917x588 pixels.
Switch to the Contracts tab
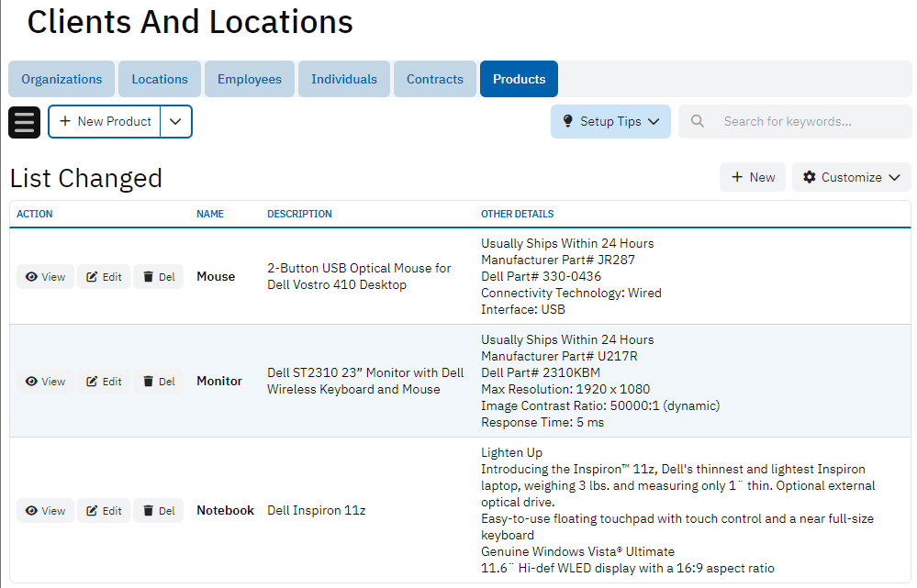click(435, 79)
